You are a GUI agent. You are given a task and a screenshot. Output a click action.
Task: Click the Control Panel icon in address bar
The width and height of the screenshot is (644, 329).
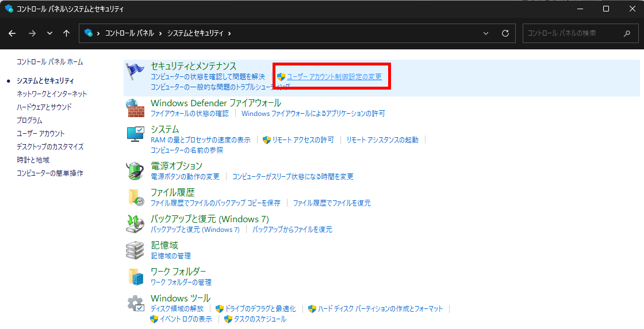89,33
